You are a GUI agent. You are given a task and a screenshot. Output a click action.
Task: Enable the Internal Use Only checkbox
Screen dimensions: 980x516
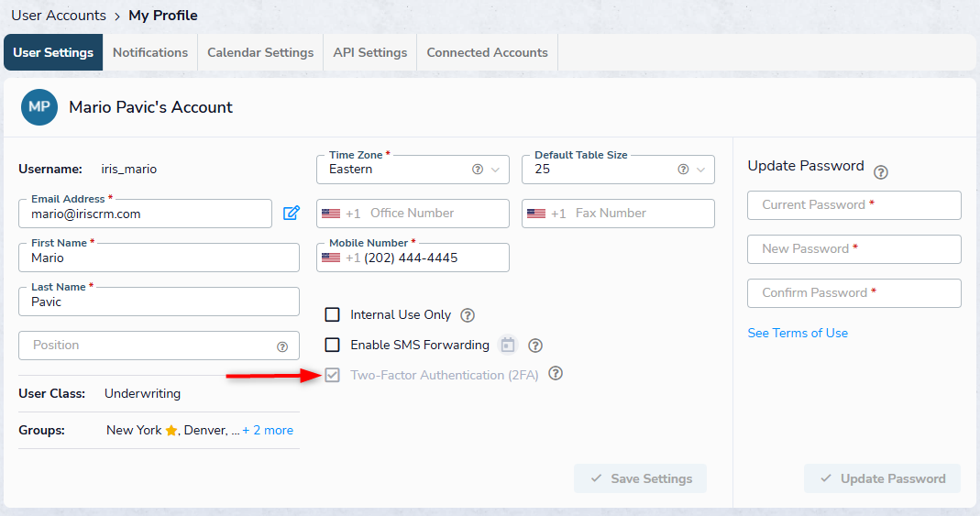click(x=333, y=315)
